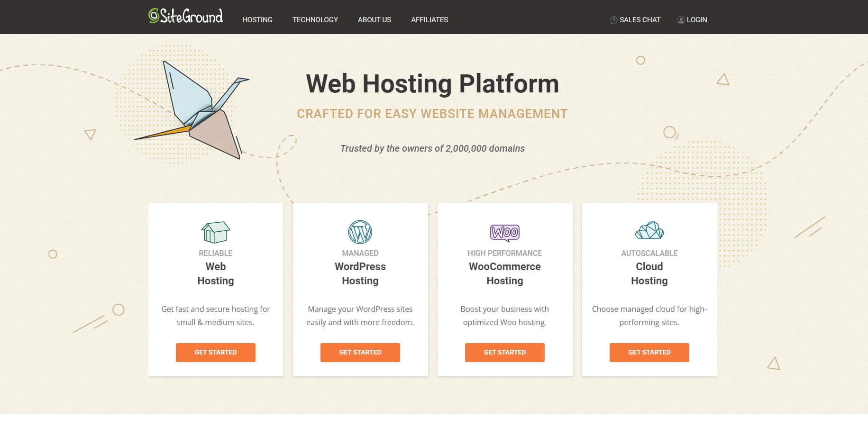Click the Login user icon
This screenshot has width=868, height=427.
[681, 20]
